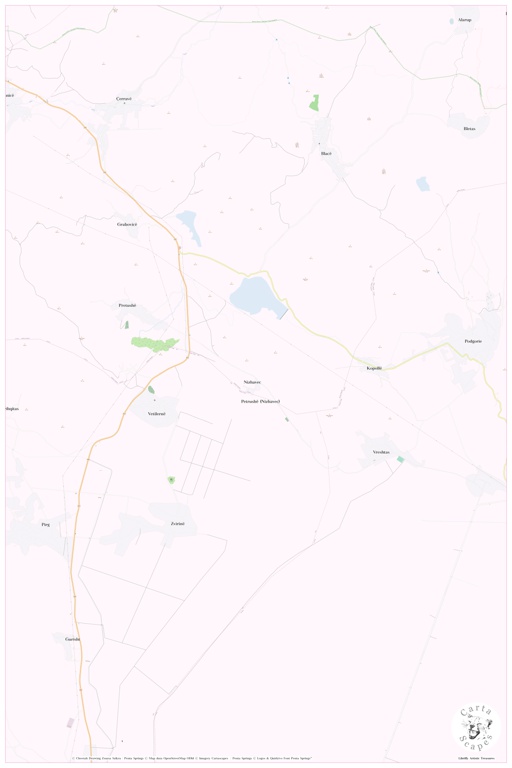This screenshot has width=512, height=768.
Task: Click the small green marker above Zvirinë
Action: click(x=171, y=480)
